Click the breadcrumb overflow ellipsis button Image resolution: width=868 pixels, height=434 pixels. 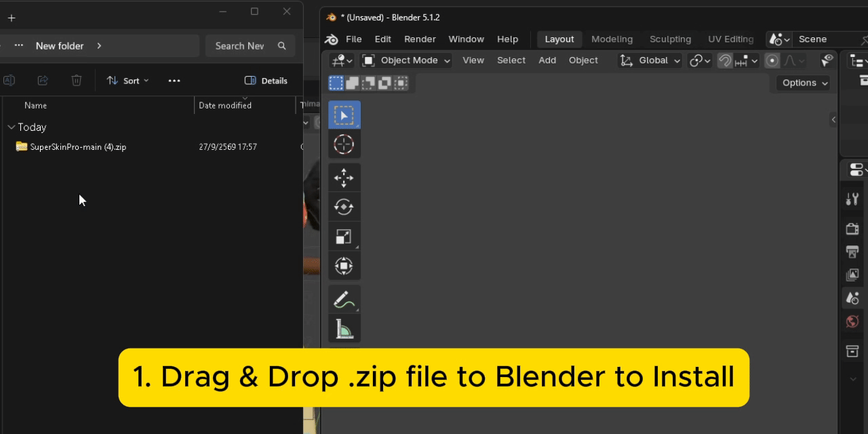[19, 46]
